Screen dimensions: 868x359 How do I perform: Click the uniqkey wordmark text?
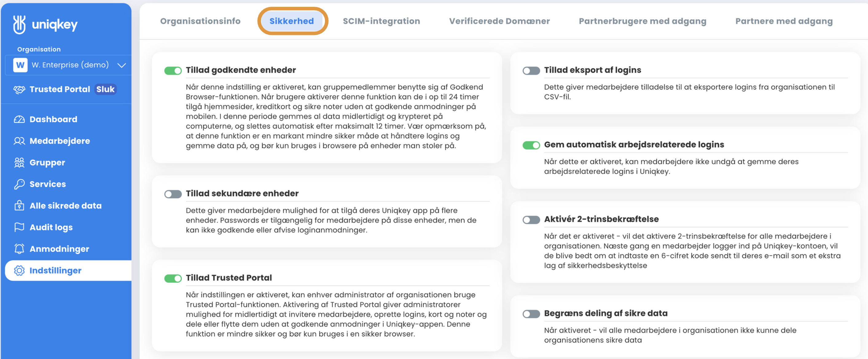(x=55, y=25)
